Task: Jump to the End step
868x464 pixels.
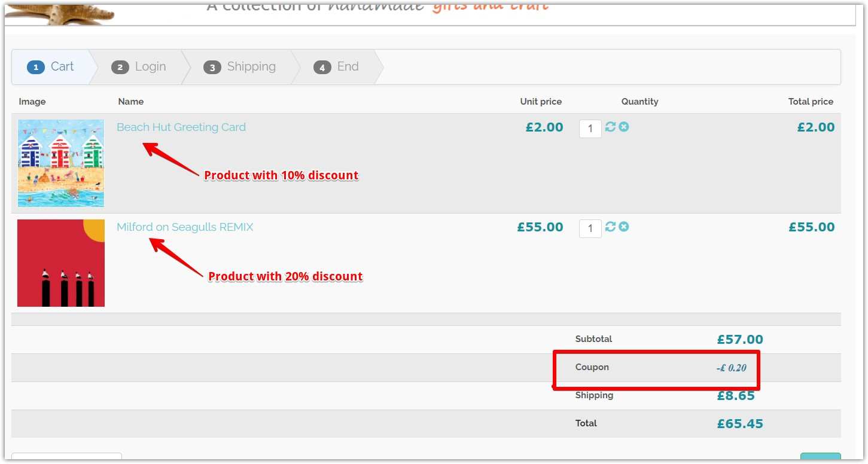Action: click(347, 67)
